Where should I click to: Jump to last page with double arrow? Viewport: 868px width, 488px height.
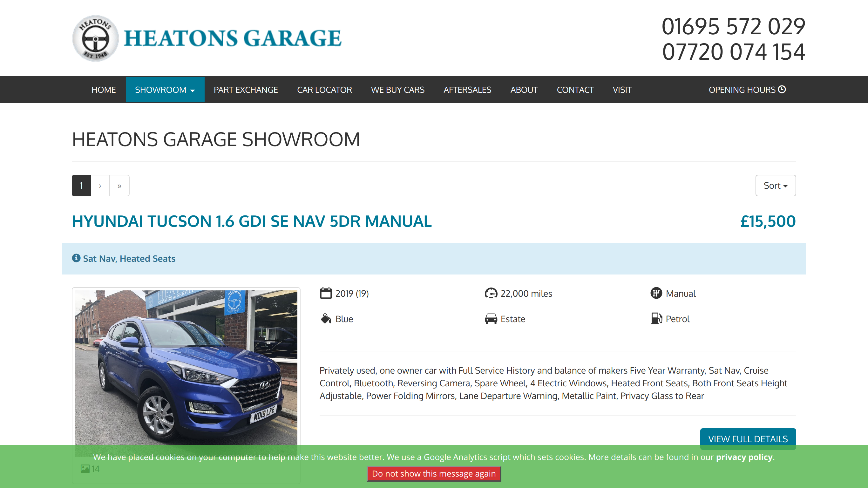(x=119, y=186)
